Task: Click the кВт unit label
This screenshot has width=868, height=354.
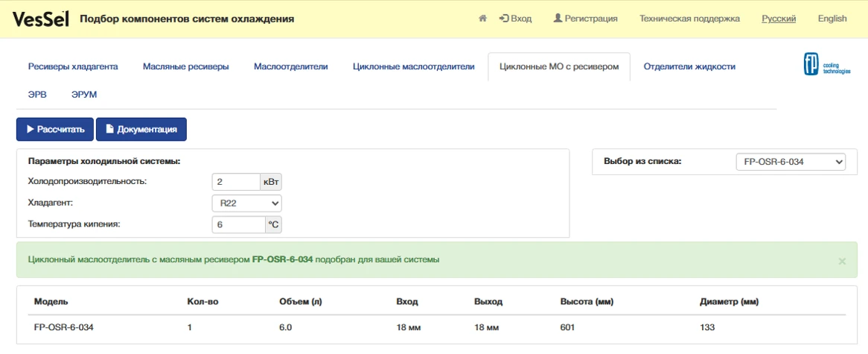Action: pos(271,182)
